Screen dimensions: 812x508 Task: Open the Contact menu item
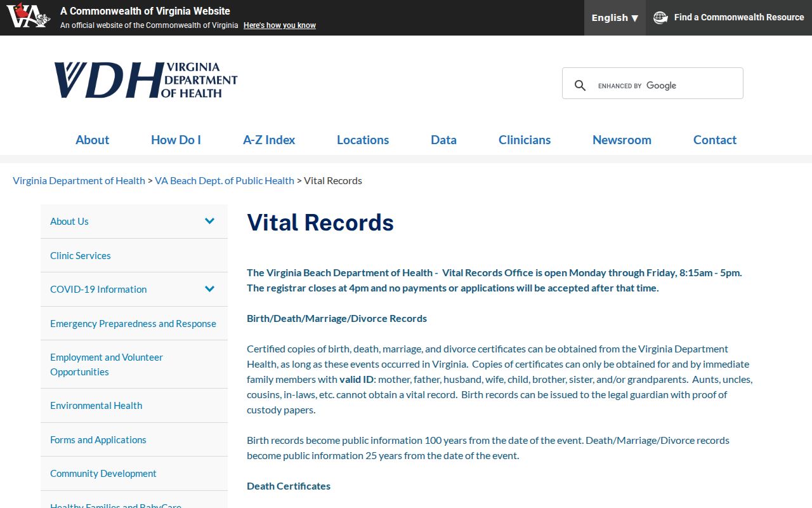715,140
